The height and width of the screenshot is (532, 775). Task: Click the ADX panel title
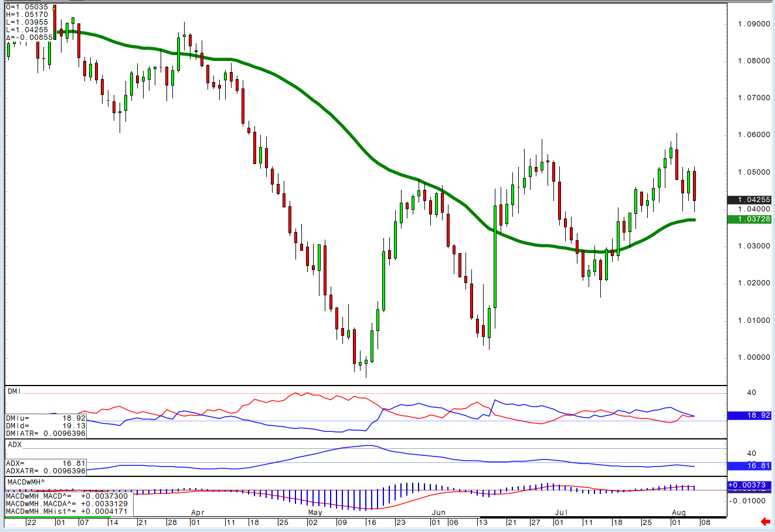[14, 445]
